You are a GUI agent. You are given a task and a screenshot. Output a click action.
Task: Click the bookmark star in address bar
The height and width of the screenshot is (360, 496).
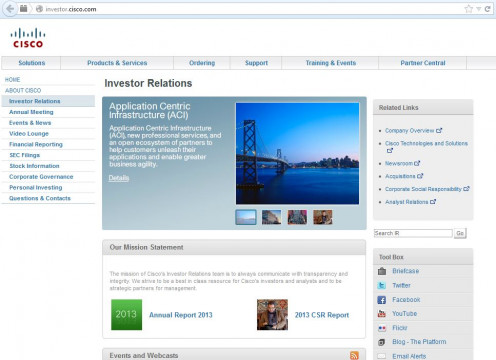click(469, 9)
